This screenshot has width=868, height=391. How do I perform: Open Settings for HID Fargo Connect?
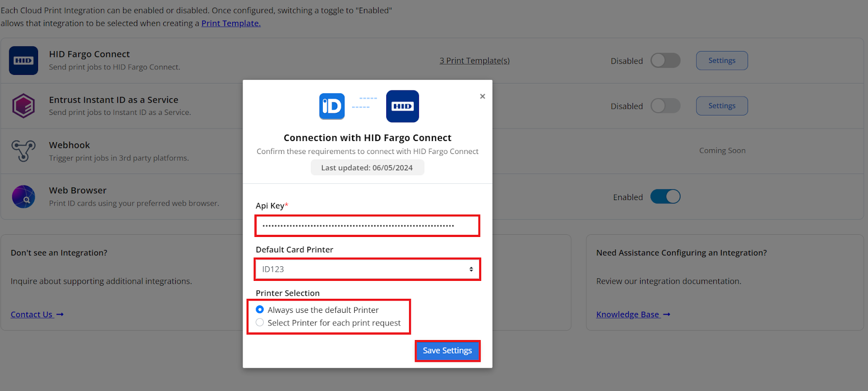coord(722,61)
